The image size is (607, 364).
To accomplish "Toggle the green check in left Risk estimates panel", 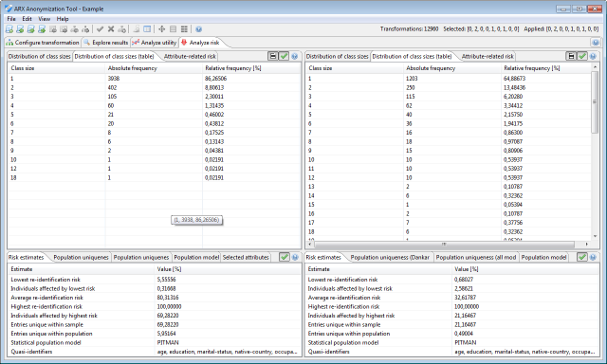I will 285,257.
